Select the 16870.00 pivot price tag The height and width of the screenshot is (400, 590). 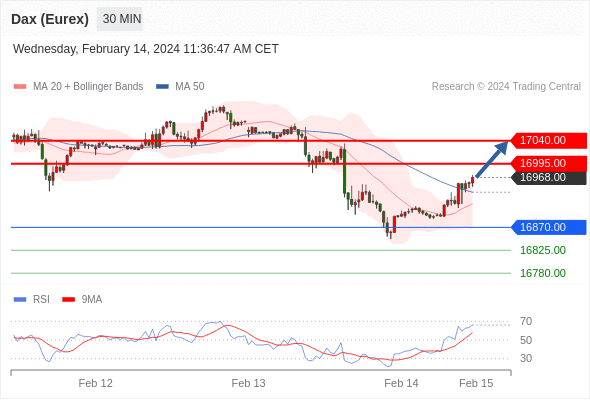tap(549, 227)
